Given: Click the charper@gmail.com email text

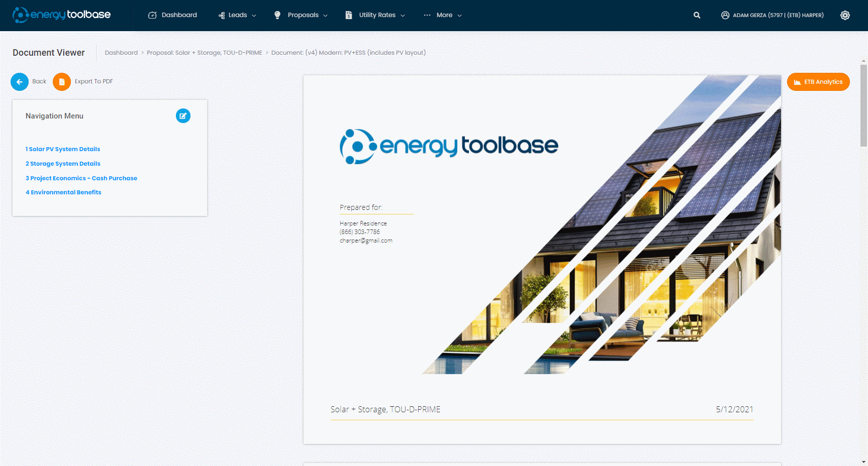Looking at the screenshot, I should click(366, 241).
